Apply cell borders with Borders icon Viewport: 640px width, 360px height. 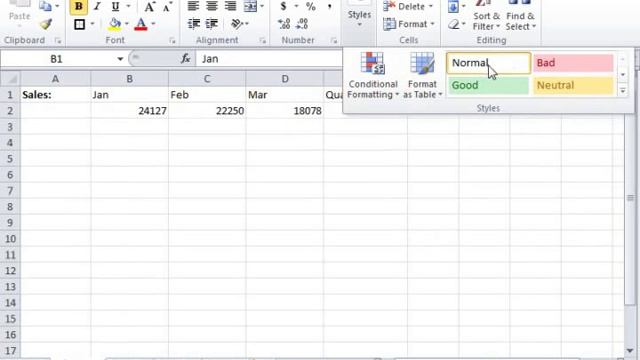(80, 24)
